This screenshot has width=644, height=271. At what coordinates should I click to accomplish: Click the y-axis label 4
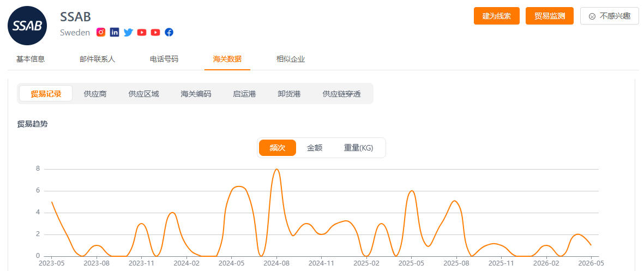point(38,213)
